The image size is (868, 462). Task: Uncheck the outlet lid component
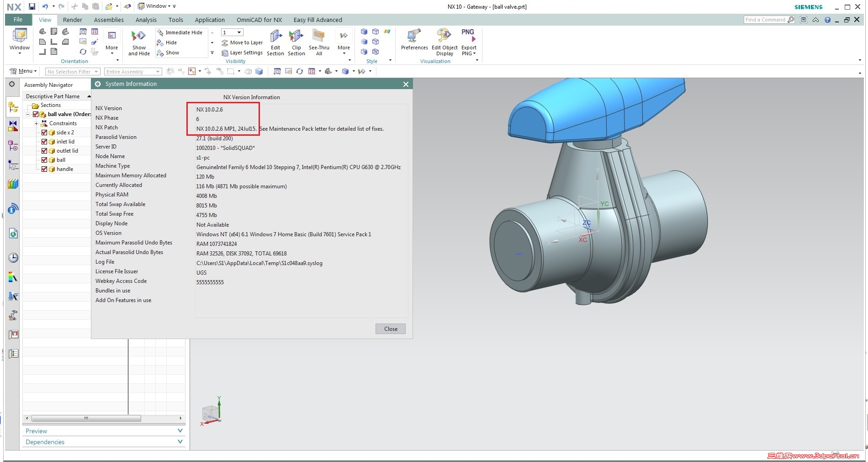pos(44,151)
